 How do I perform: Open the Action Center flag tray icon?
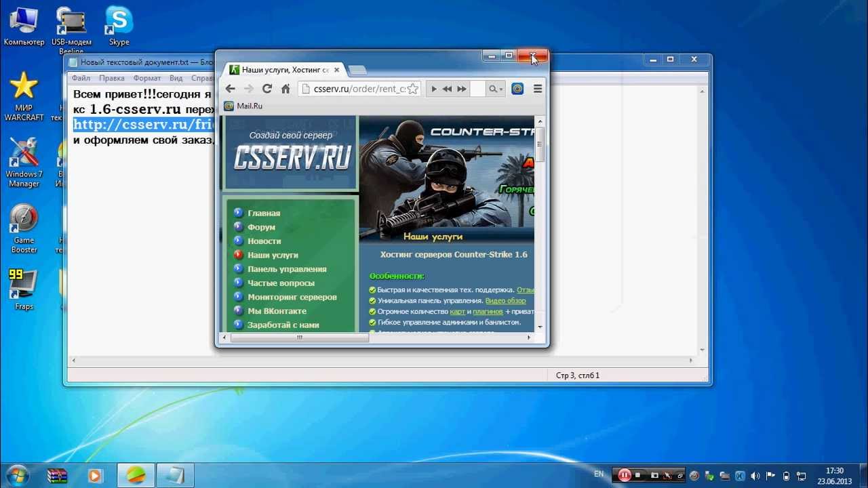coord(771,476)
